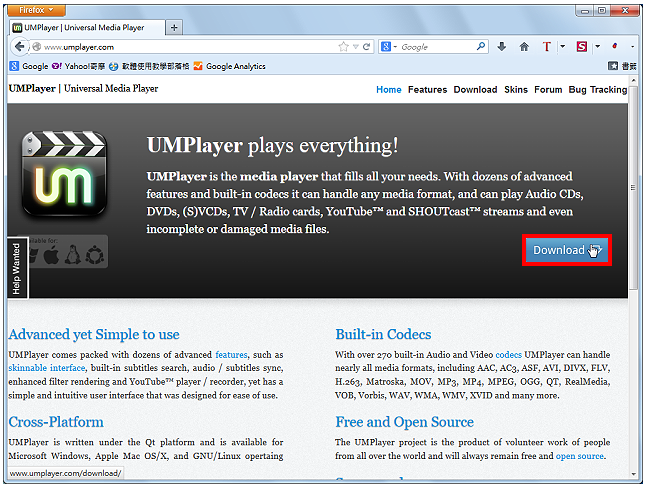Click the Apple logo platform icon
This screenshot has height=488, width=653.
(x=51, y=254)
